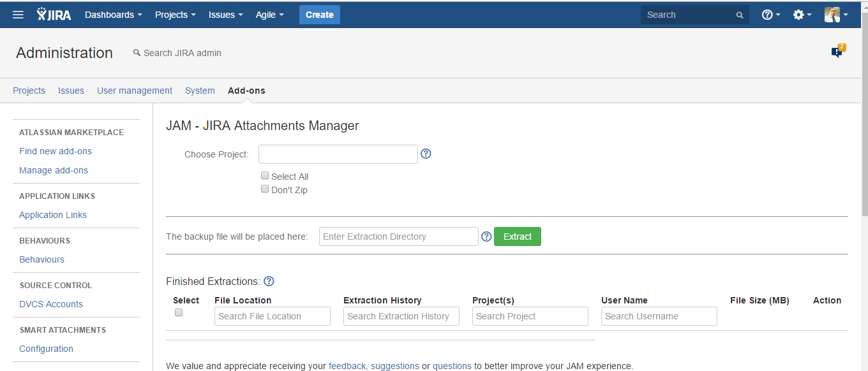Open the settings gear menu
Viewport: 868px width, 371px height.
[x=802, y=15]
